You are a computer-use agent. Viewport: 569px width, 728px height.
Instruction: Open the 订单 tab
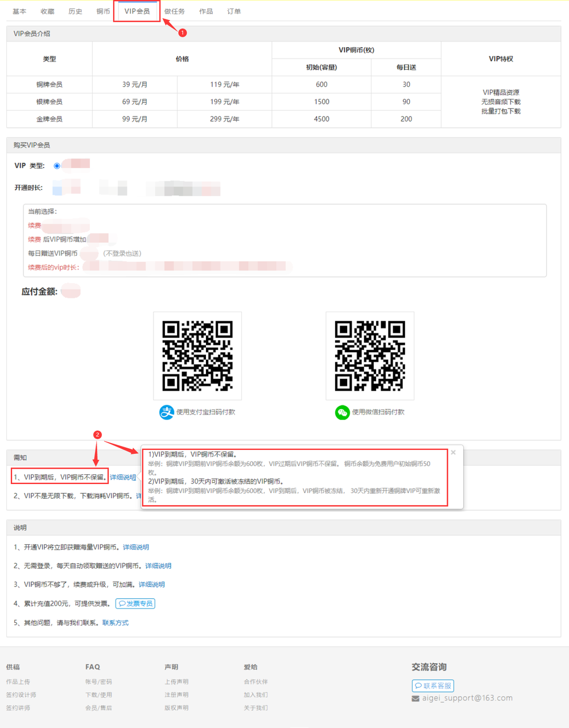point(234,11)
